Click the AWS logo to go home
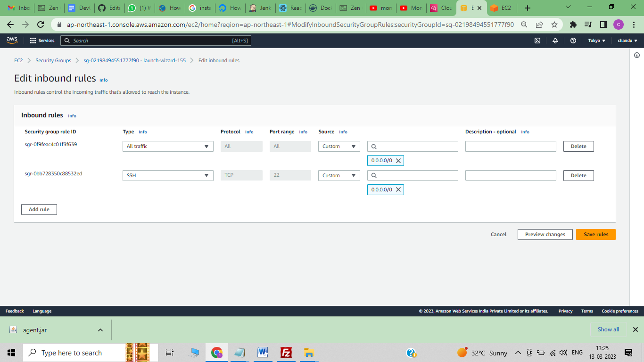This screenshot has height=362, width=644. pyautogui.click(x=12, y=41)
